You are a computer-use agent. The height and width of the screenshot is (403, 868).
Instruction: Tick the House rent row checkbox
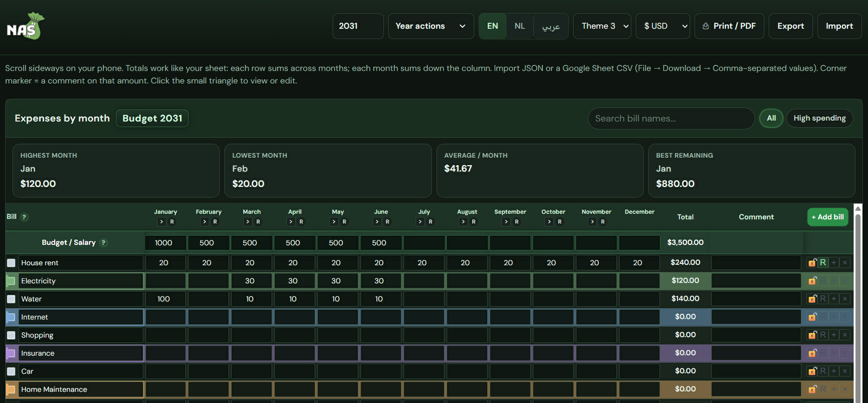tap(11, 263)
